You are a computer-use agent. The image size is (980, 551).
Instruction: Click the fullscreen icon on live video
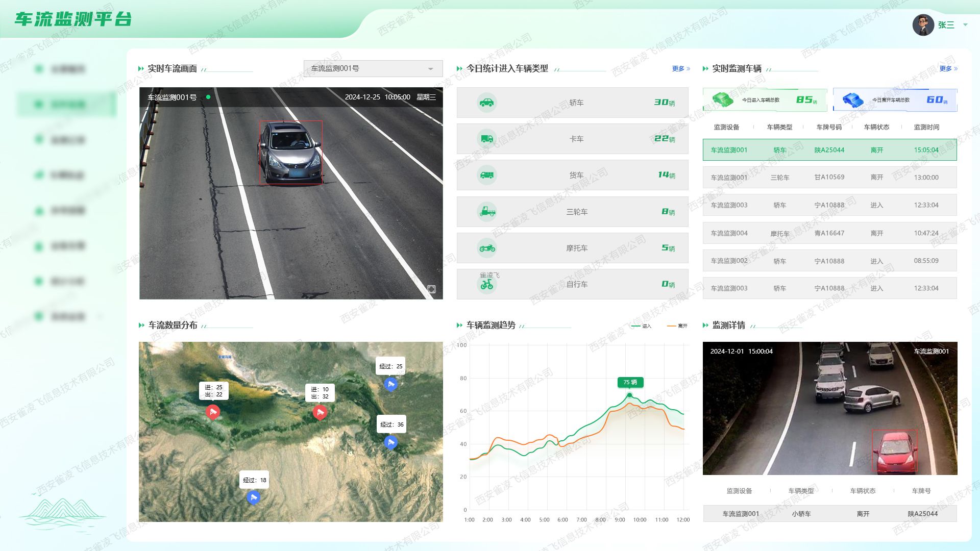click(431, 289)
